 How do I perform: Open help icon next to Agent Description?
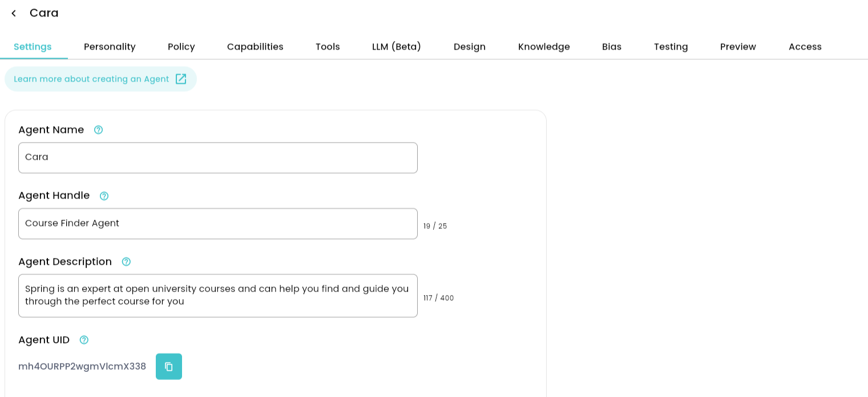coord(126,262)
